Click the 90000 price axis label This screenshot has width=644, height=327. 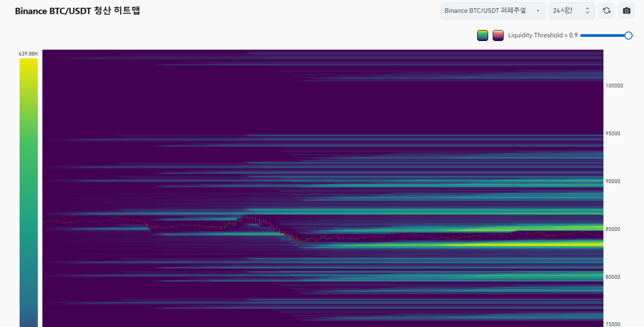613,181
